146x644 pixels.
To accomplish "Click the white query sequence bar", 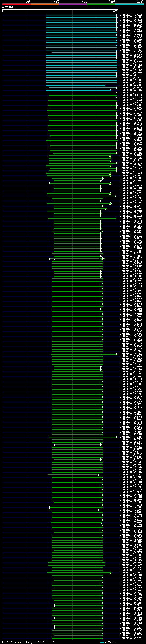I will (x=60, y=10).
